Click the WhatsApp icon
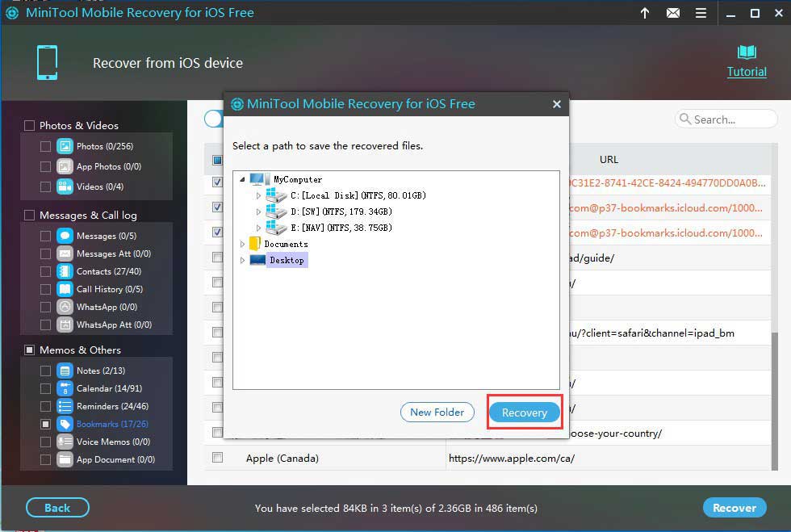791x532 pixels. coord(65,307)
